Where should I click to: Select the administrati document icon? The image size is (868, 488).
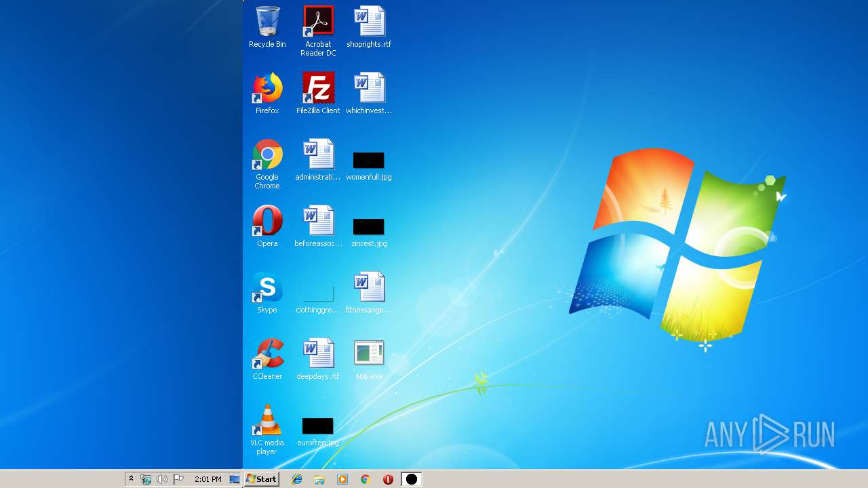[318, 160]
